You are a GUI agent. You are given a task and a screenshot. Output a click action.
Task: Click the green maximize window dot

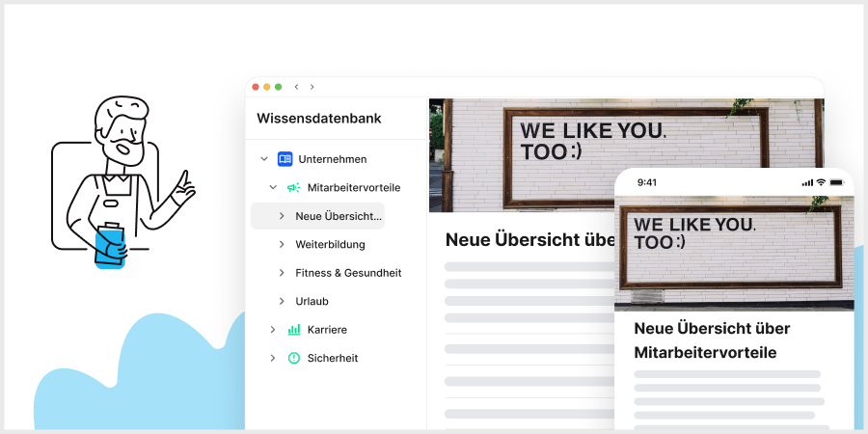click(278, 87)
